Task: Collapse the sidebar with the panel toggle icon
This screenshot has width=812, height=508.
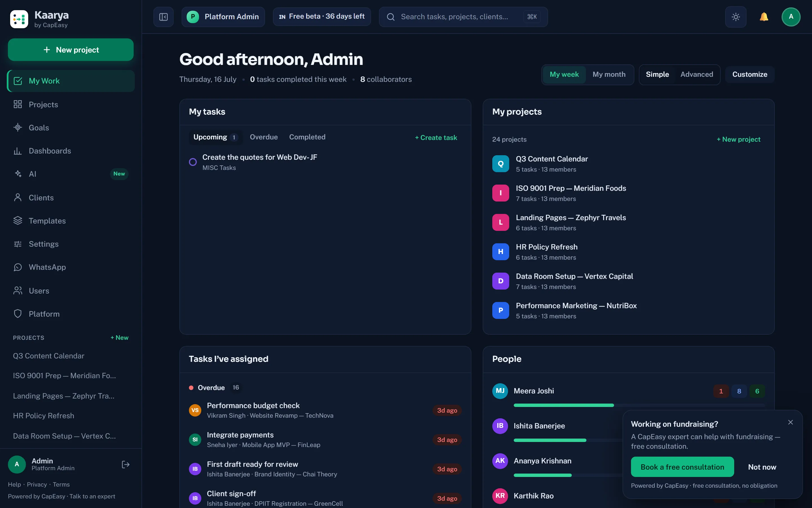Action: click(164, 17)
